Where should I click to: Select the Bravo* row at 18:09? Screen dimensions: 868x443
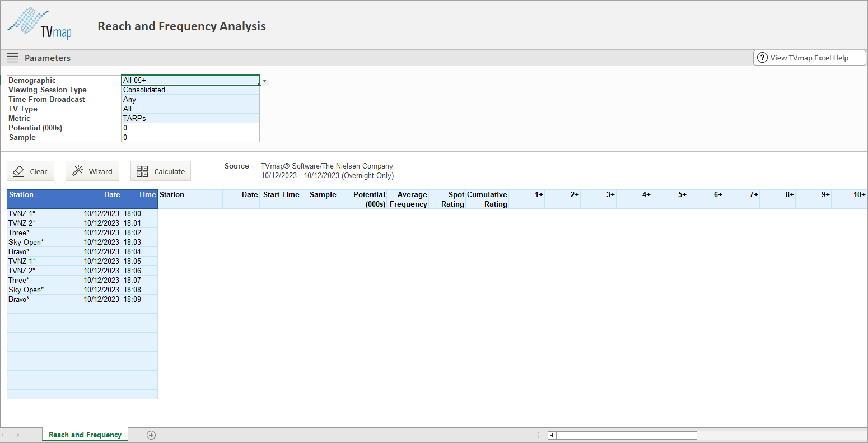[x=82, y=299]
